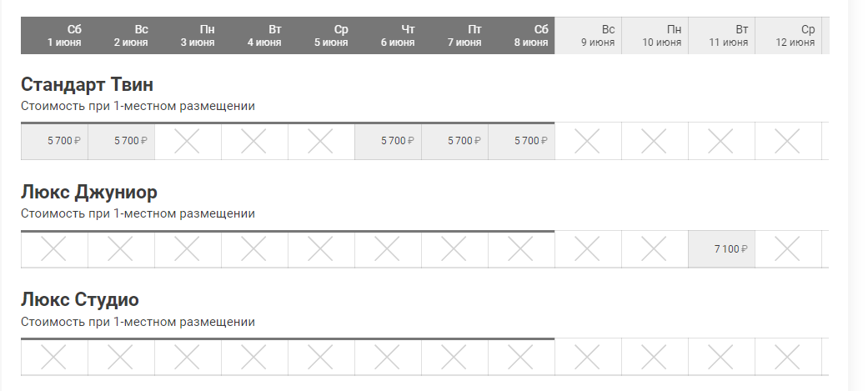The width and height of the screenshot is (868, 391).
Task: Click unavailable X for Люкс Джуниор 1 июня
Action: [x=54, y=249]
